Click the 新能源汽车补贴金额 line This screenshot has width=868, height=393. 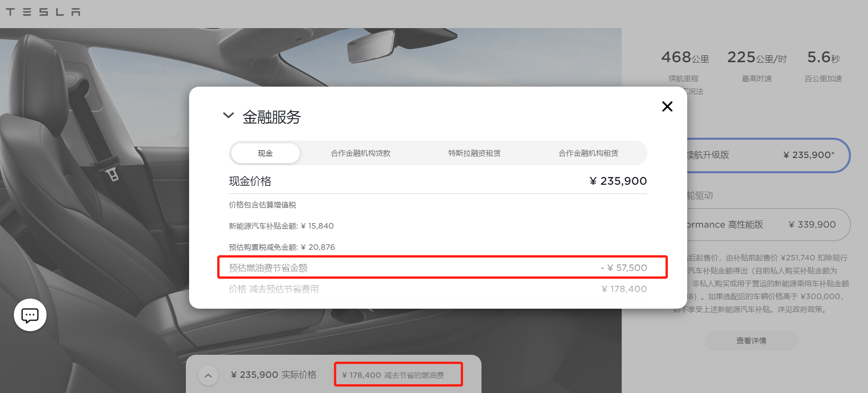(281, 226)
